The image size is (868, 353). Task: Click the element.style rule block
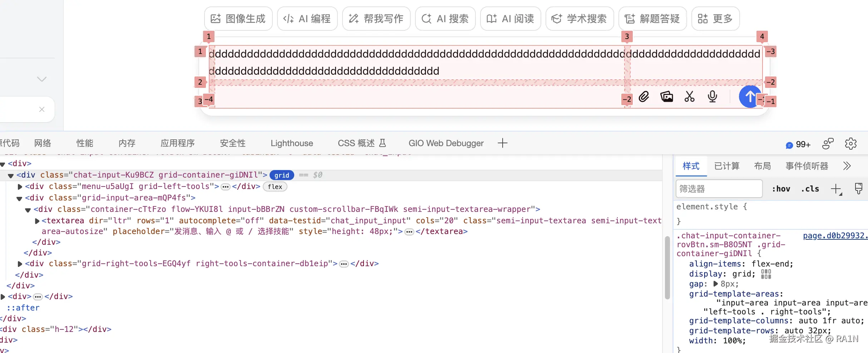pos(771,214)
